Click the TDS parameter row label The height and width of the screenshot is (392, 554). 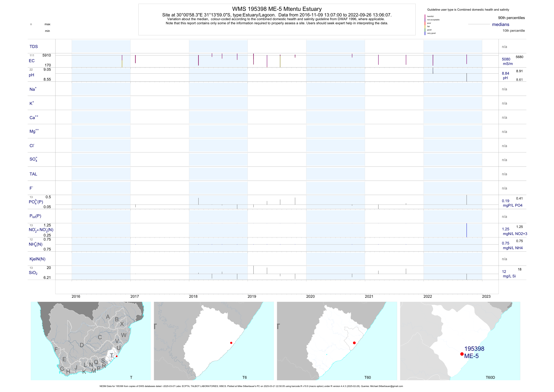[34, 47]
